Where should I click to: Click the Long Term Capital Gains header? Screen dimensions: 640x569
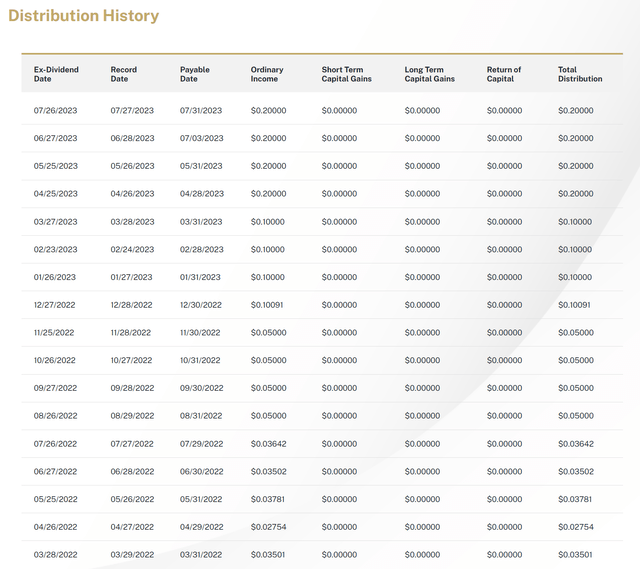point(430,74)
